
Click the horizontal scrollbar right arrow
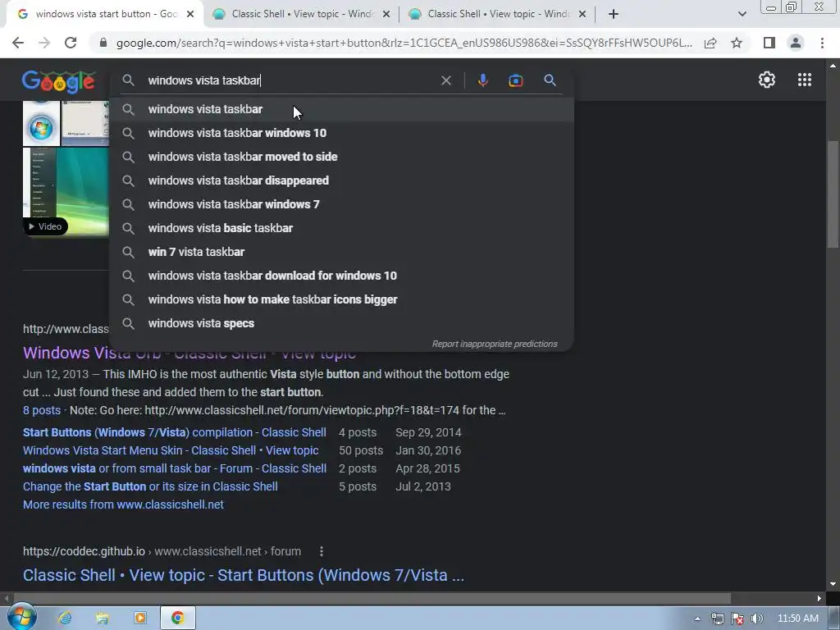[x=819, y=598]
